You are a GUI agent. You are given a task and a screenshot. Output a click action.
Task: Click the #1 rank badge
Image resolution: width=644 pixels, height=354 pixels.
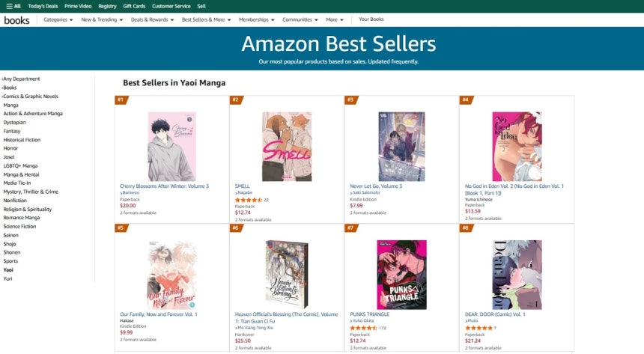click(x=120, y=100)
